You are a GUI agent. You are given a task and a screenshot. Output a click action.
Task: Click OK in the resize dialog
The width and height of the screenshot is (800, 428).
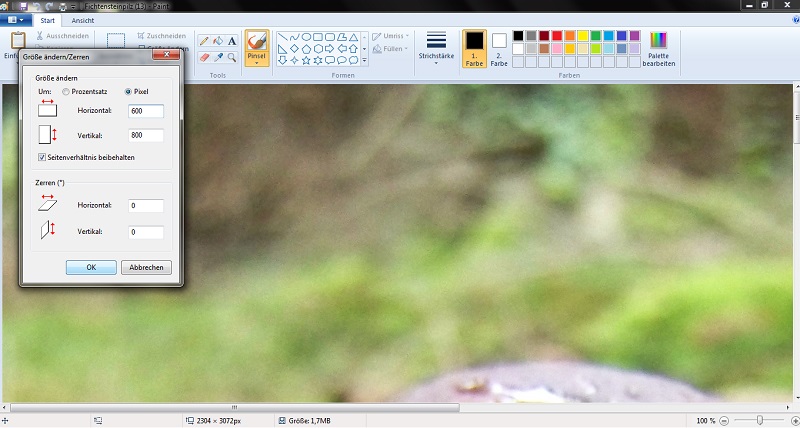click(x=91, y=267)
